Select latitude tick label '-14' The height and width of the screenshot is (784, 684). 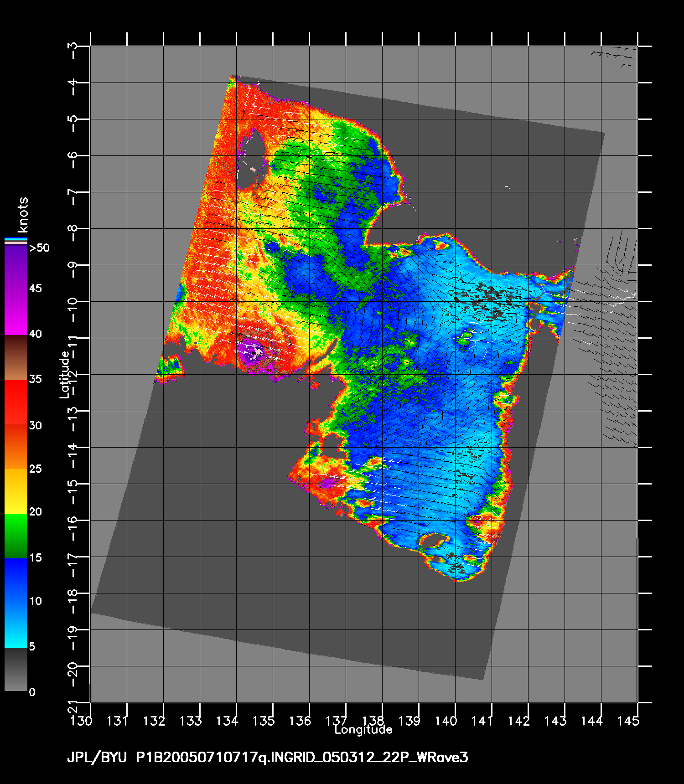point(72,454)
